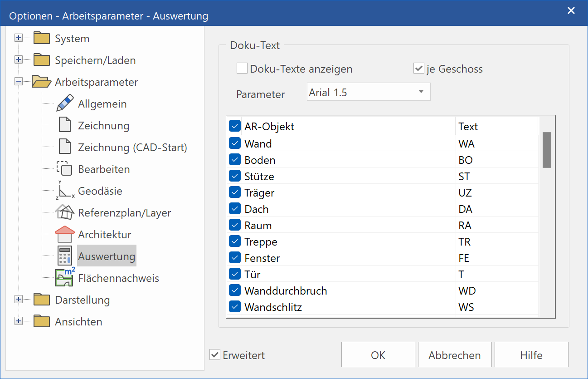Click the Auswertung calculator icon
This screenshot has width=588, height=379.
pos(65,256)
